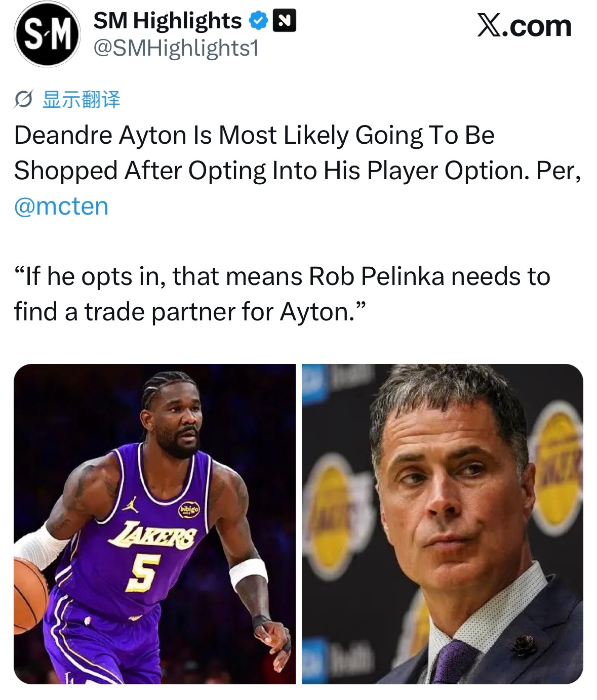Image resolution: width=597 pixels, height=700 pixels.
Task: Open the Rob Pelinka close-up photo
Action: (x=443, y=524)
